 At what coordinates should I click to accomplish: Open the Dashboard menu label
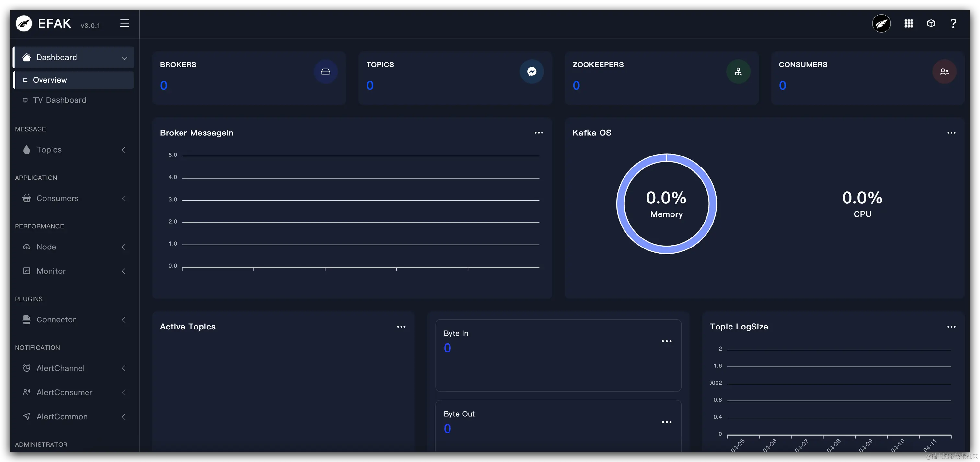coord(57,57)
